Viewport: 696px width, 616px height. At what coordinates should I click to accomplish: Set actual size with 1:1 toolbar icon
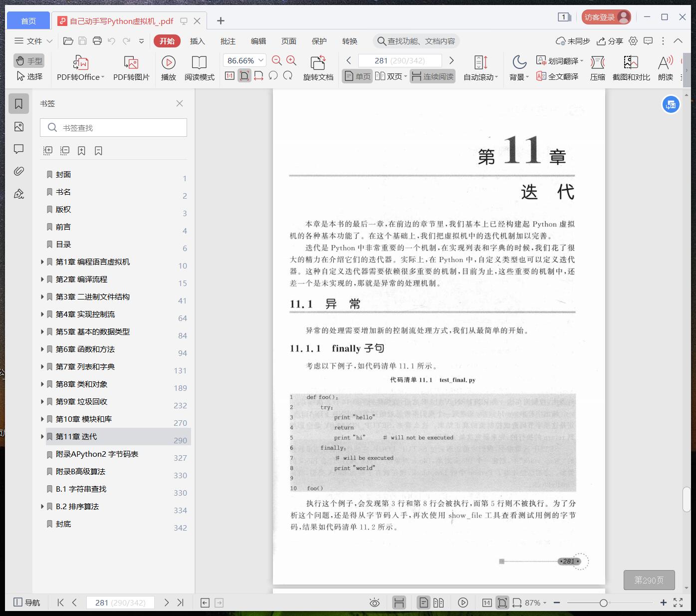[230, 76]
